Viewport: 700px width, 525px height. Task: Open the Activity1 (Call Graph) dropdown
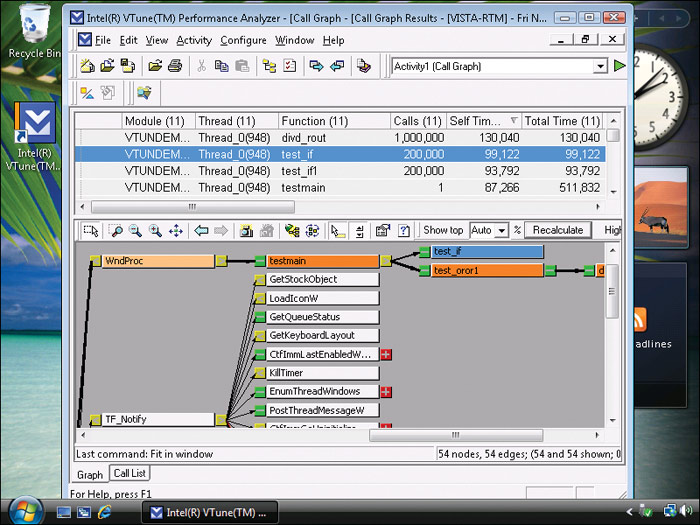(601, 67)
